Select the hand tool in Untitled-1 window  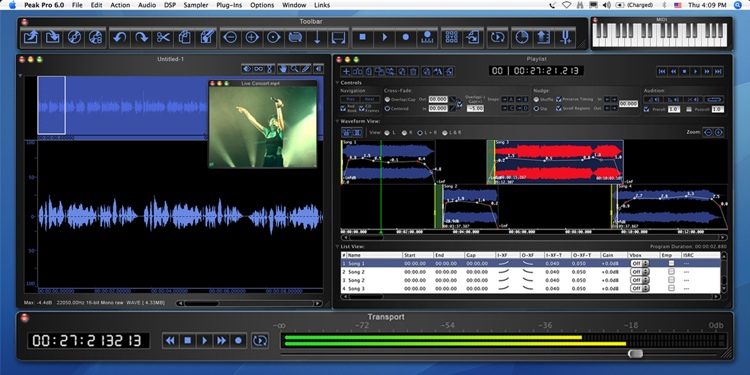point(283,69)
